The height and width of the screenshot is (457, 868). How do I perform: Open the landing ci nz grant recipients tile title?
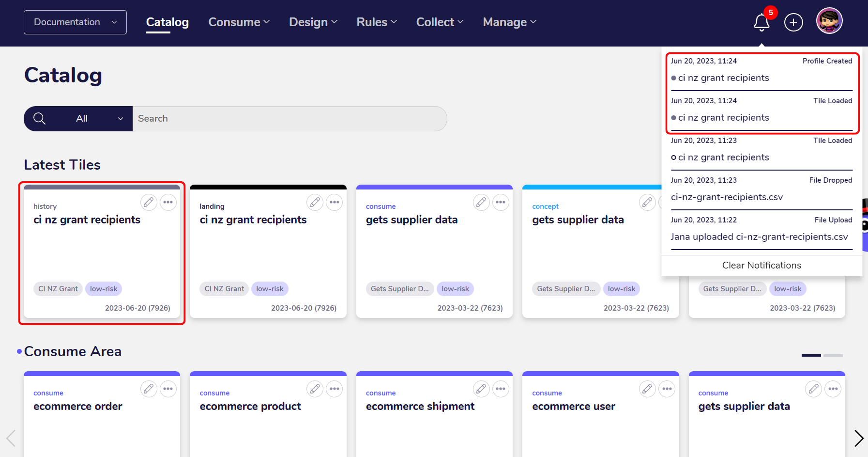click(x=253, y=220)
